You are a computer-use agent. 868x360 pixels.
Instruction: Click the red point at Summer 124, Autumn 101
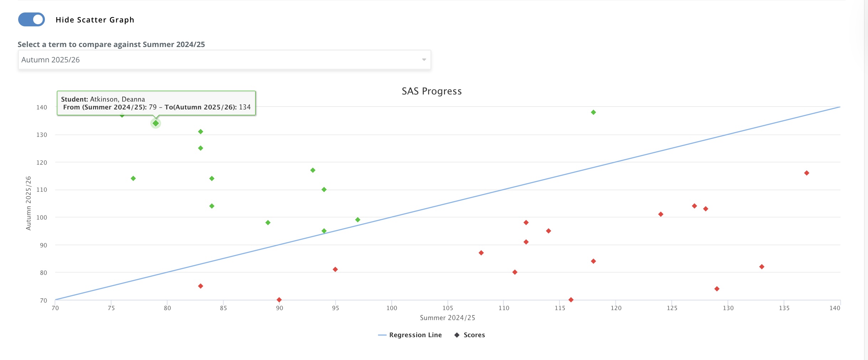click(661, 214)
